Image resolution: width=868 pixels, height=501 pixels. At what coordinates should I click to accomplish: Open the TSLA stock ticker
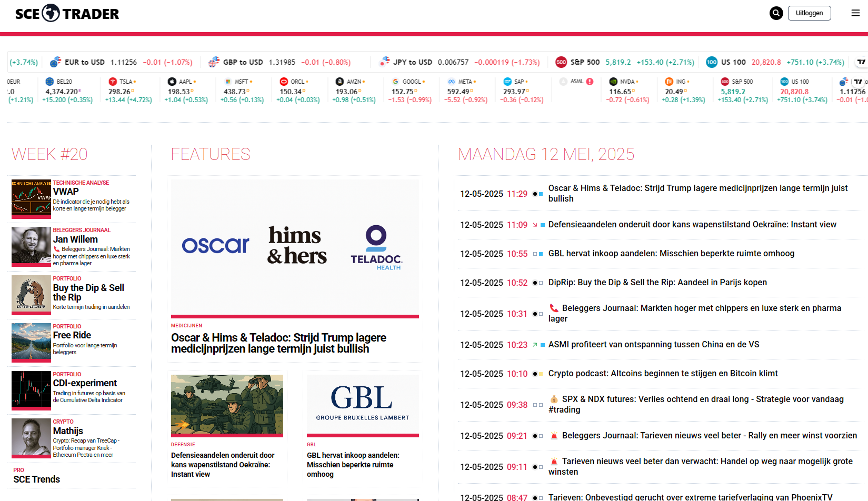(x=128, y=90)
